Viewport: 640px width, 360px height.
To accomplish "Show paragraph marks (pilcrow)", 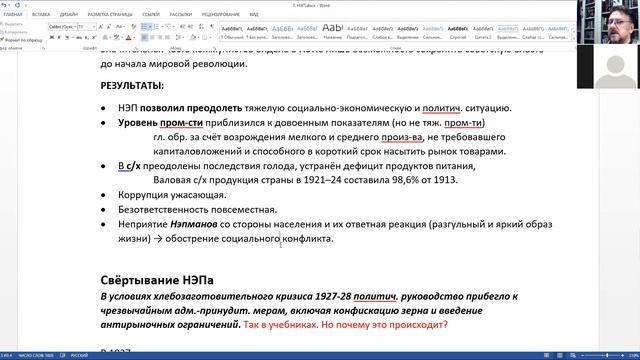I will click(211, 27).
